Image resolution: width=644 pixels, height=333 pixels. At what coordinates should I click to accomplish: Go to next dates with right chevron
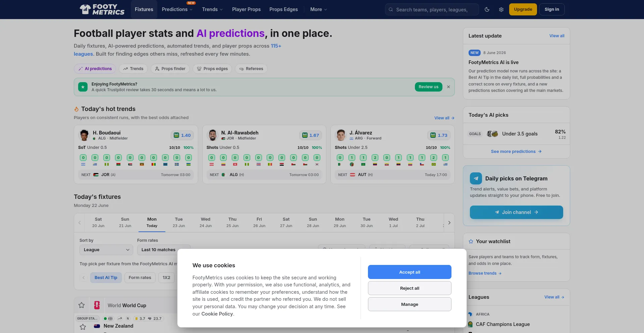point(449,223)
